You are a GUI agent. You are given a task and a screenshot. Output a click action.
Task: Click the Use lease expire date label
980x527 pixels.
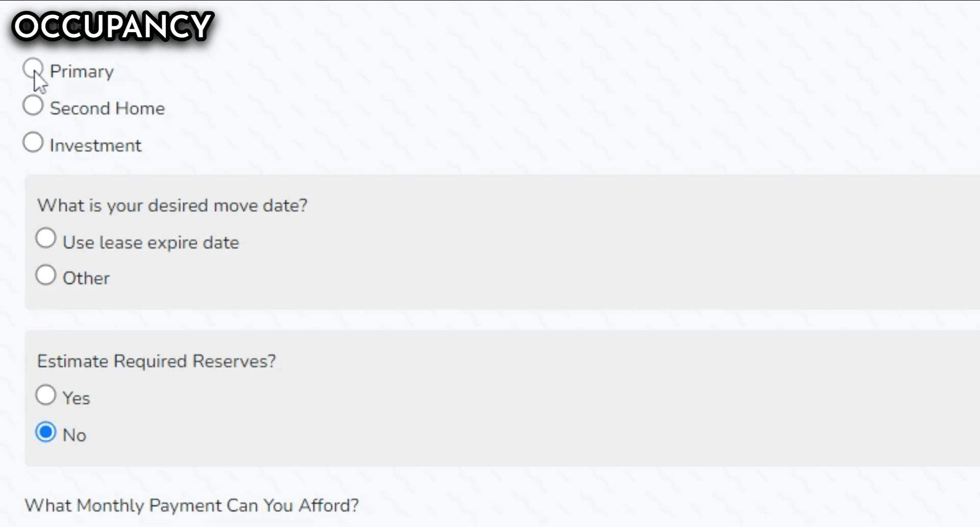(x=151, y=243)
